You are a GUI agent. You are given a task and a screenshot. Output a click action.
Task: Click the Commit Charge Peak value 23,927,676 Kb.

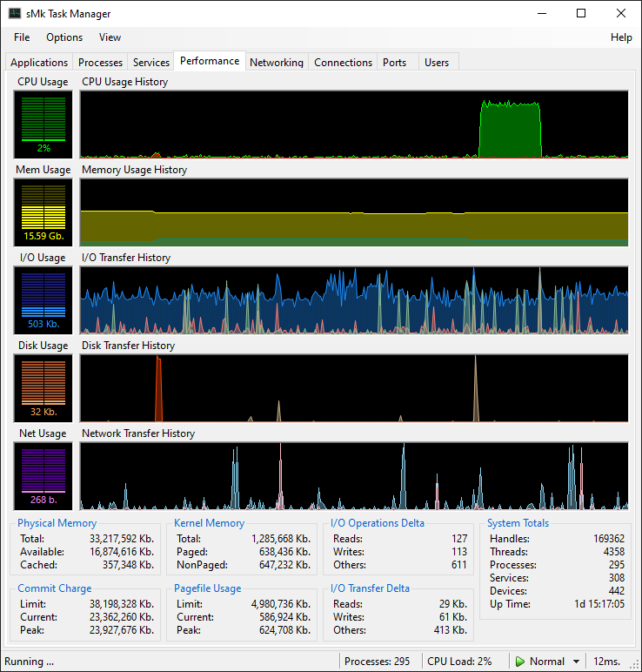pos(122,630)
